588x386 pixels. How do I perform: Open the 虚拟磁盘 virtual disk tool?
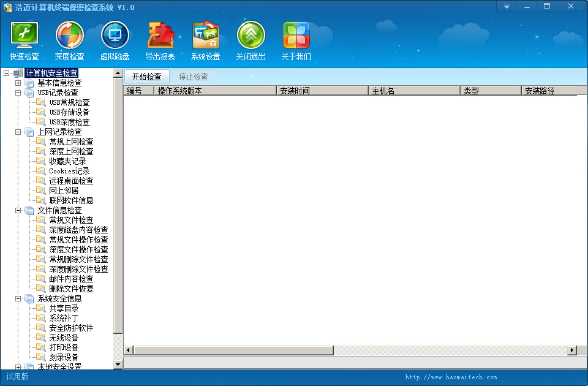(115, 41)
